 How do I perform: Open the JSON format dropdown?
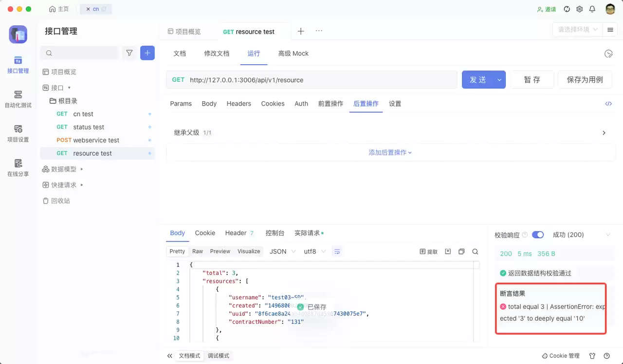[x=282, y=252]
